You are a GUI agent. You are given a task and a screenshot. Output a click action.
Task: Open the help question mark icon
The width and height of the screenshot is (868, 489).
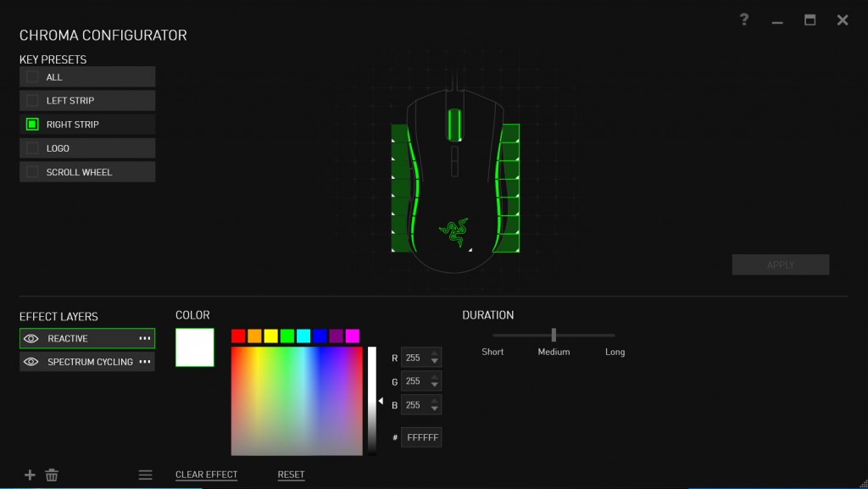[744, 19]
